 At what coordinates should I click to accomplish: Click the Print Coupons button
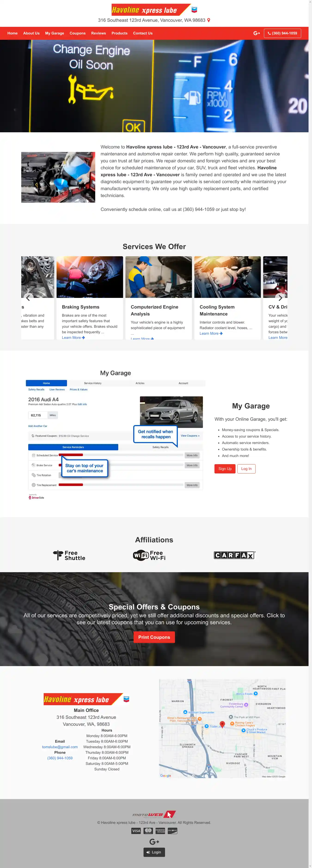154,637
